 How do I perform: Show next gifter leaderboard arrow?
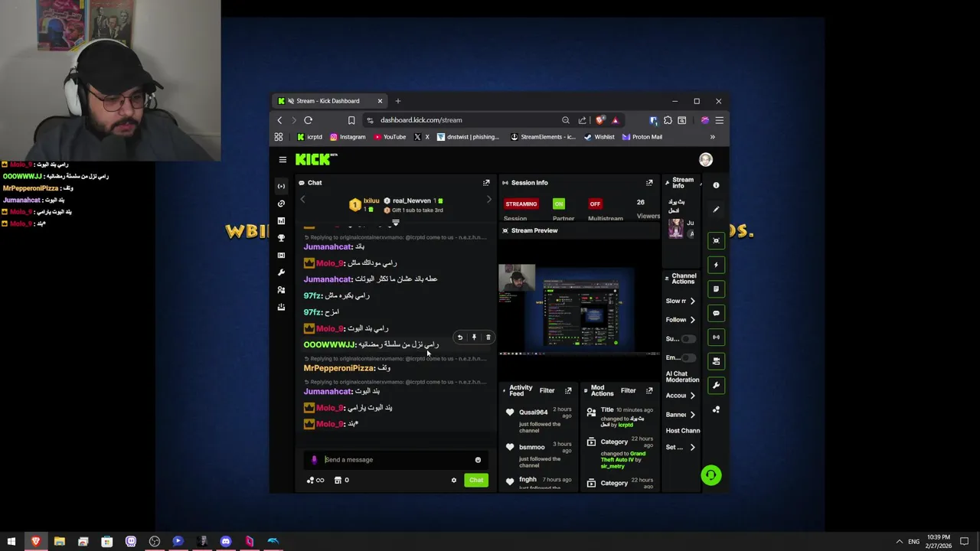tap(488, 200)
